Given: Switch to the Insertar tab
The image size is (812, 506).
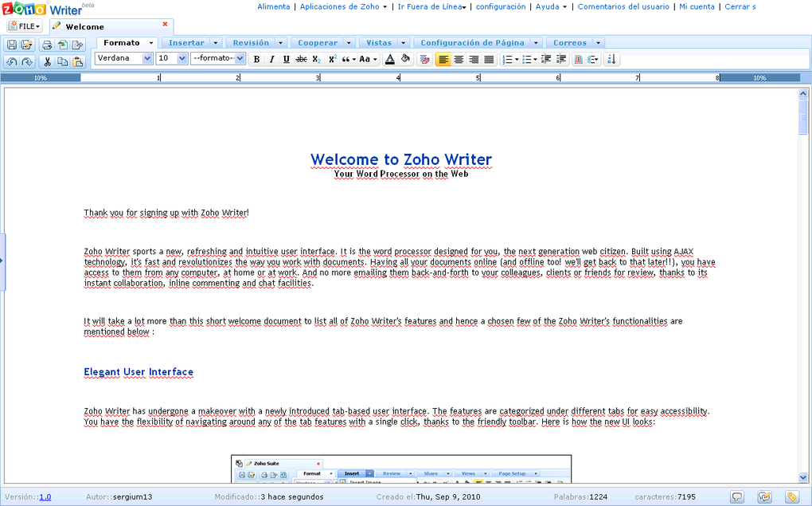Looking at the screenshot, I should click(187, 42).
